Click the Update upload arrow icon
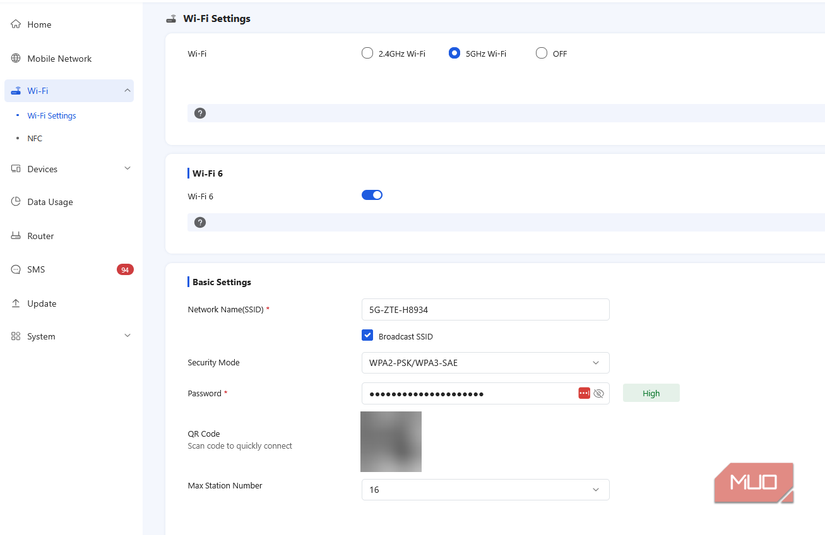 tap(16, 304)
